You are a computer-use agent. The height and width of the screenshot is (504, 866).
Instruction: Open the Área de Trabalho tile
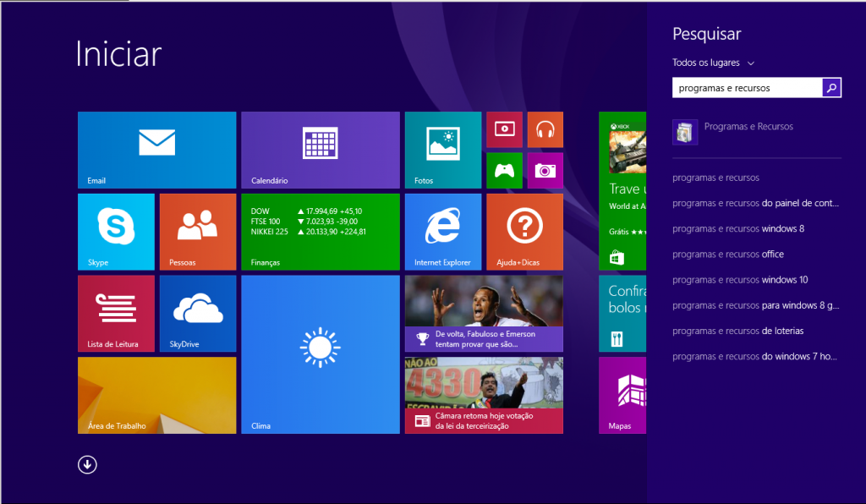click(156, 395)
